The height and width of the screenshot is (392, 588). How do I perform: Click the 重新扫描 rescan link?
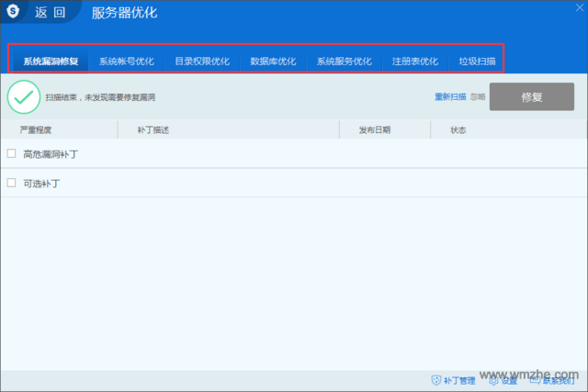pyautogui.click(x=450, y=96)
